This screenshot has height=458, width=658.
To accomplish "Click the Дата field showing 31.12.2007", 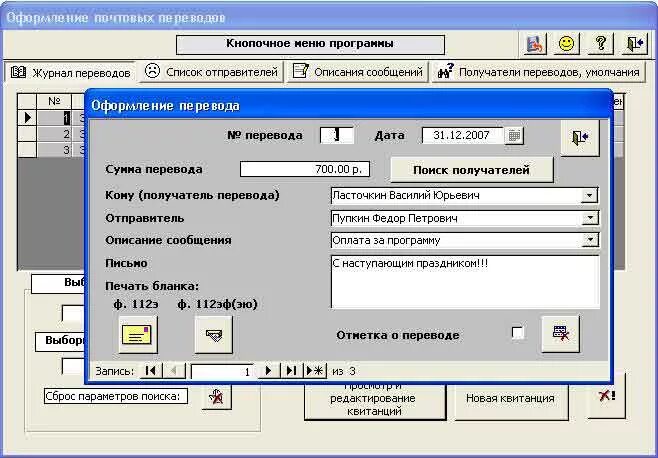I will (x=462, y=135).
